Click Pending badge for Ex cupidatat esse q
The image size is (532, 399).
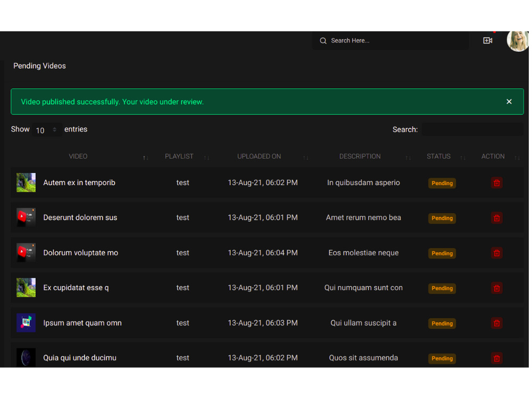pos(442,288)
